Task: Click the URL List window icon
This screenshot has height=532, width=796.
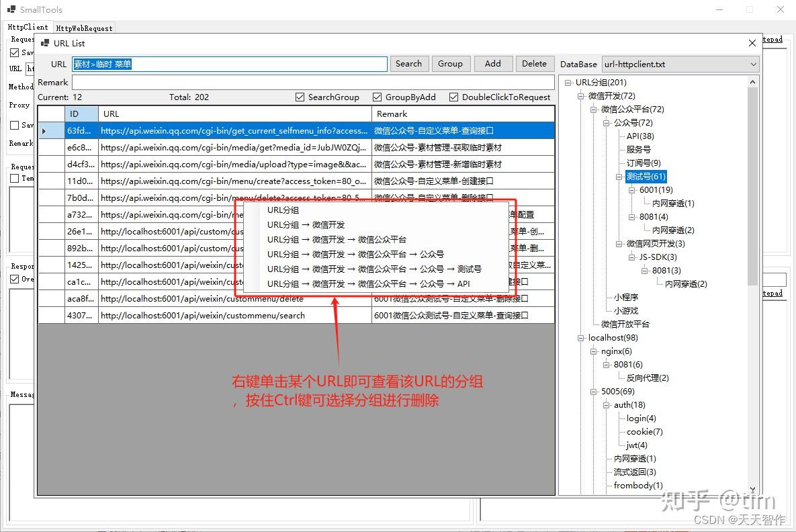Action: point(45,43)
